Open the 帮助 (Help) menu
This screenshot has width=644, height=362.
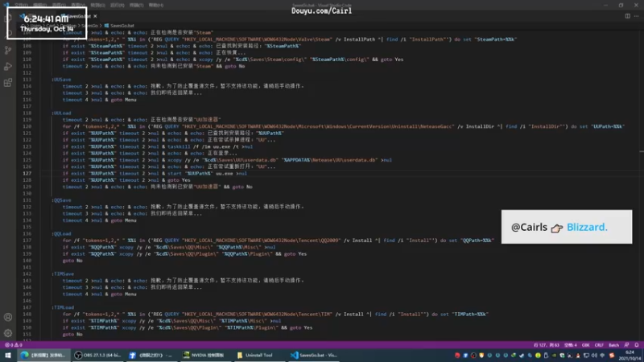(x=155, y=5)
